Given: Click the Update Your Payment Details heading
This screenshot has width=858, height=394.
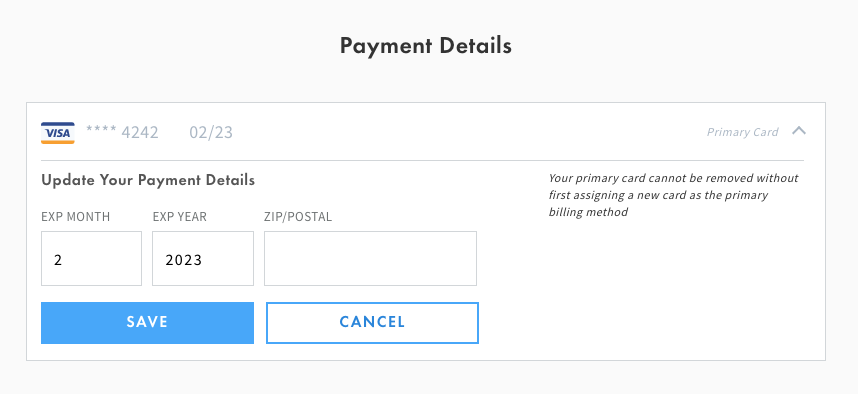Looking at the screenshot, I should click(x=148, y=180).
